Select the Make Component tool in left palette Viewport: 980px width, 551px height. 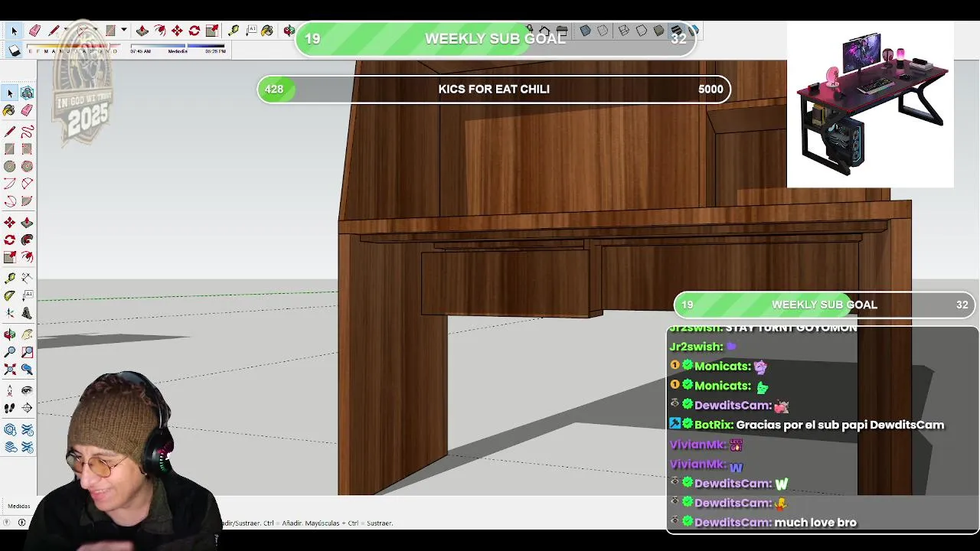point(27,93)
